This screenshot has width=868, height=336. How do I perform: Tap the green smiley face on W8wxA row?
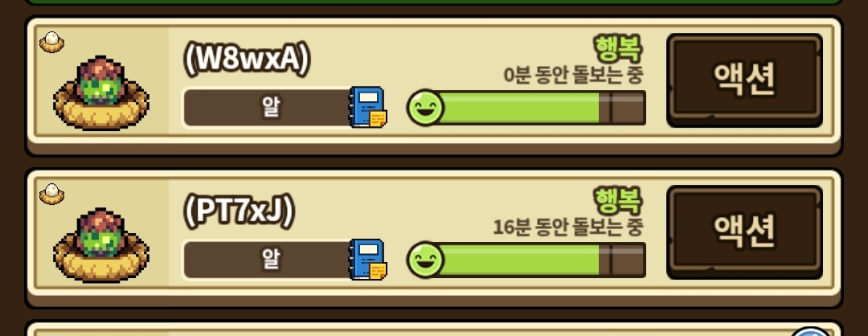click(x=425, y=108)
